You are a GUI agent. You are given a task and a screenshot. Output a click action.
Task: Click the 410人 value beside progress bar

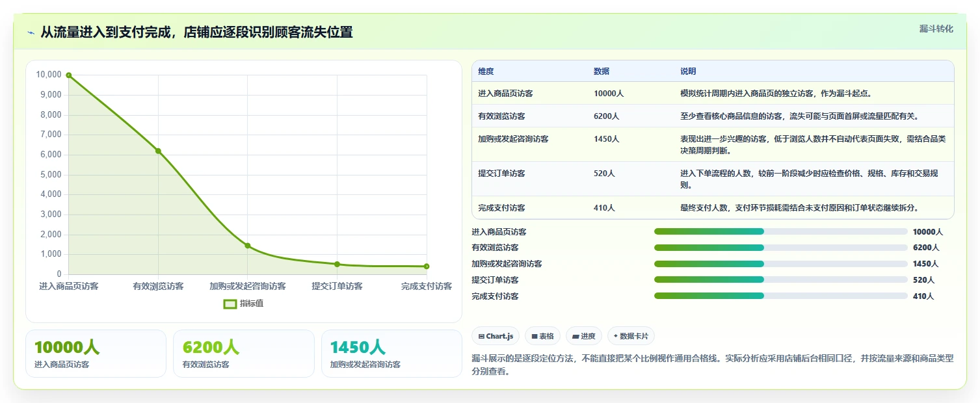tap(923, 296)
